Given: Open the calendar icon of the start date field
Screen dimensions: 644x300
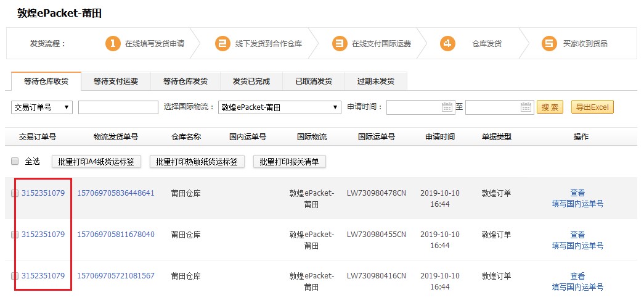Looking at the screenshot, I should coord(447,107).
